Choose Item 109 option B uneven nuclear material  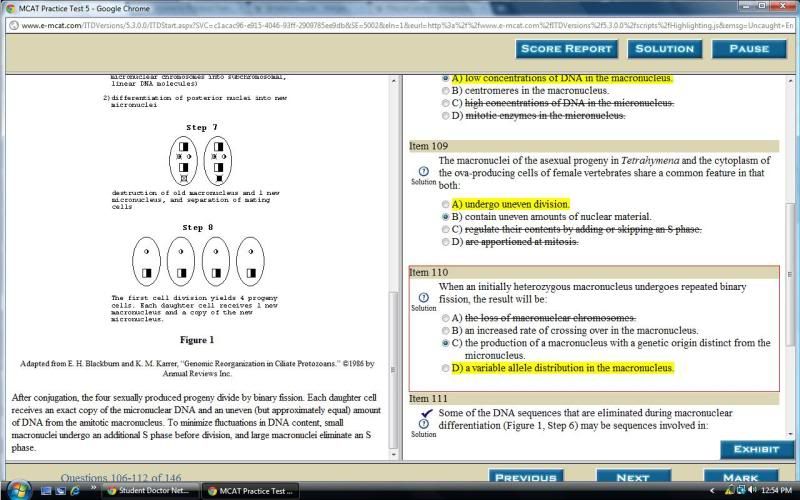click(x=445, y=217)
